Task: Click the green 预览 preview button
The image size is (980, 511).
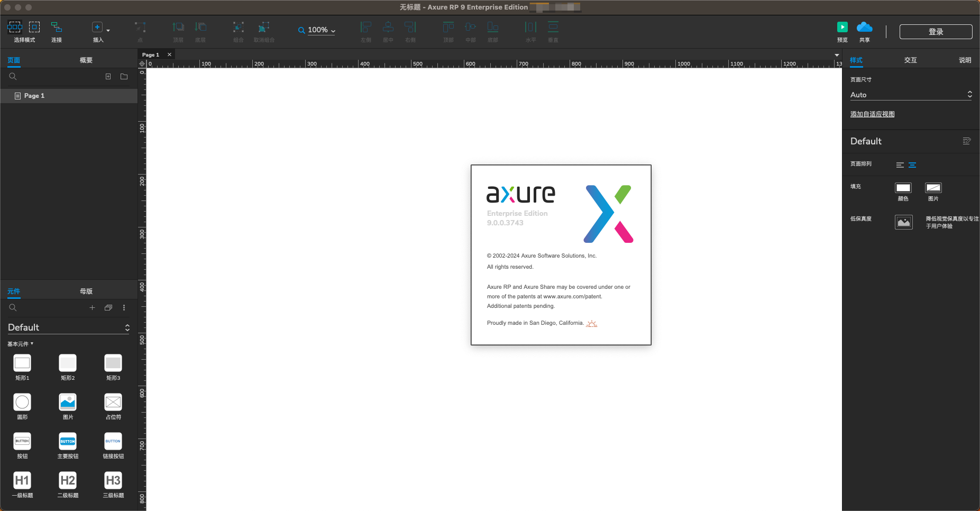Action: pyautogui.click(x=842, y=27)
